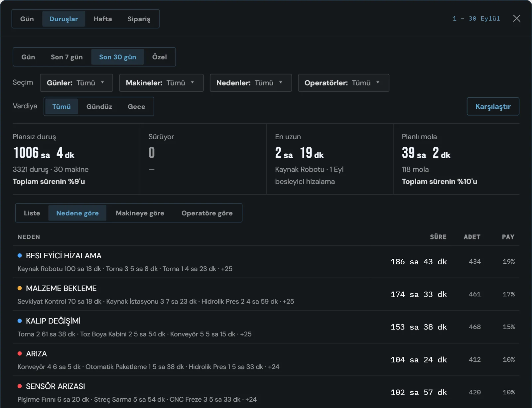
Task: Select the ARIZA reason row
Action: coord(266,359)
